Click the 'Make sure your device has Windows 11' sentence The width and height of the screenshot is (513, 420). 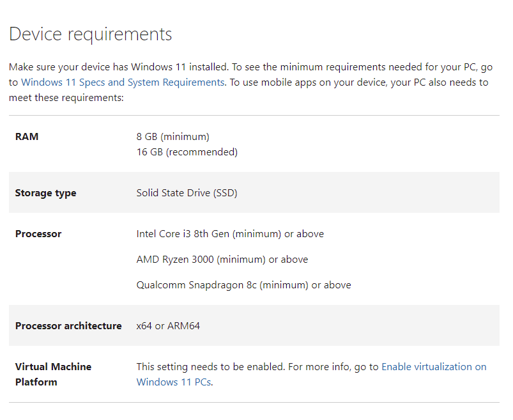pyautogui.click(x=118, y=67)
